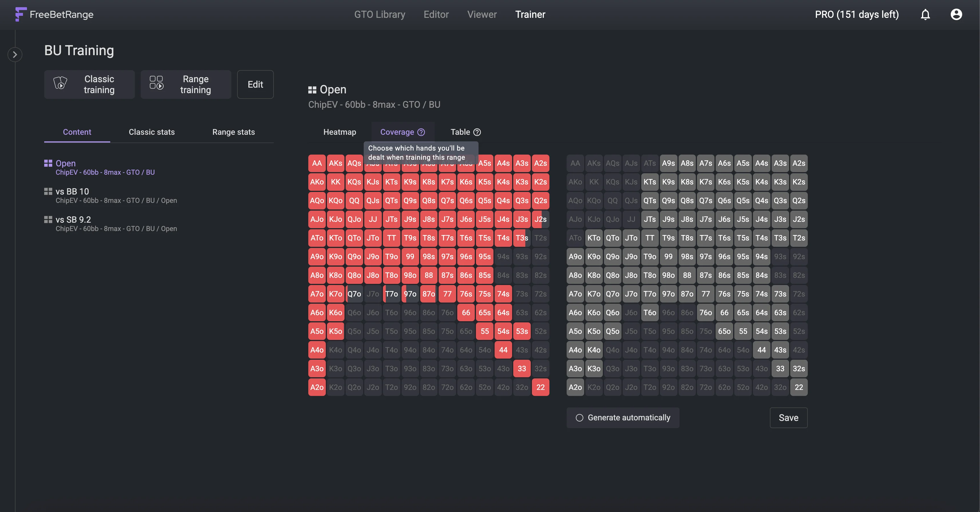Open the Classic stats tab

[151, 132]
